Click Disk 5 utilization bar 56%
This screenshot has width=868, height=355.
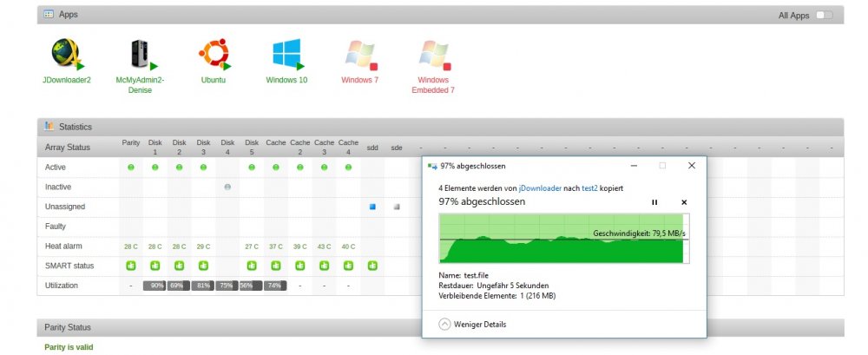[x=252, y=286]
